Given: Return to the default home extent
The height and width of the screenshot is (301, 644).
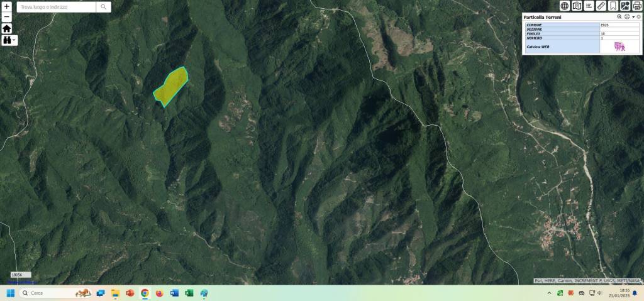Looking at the screenshot, I should point(7,28).
